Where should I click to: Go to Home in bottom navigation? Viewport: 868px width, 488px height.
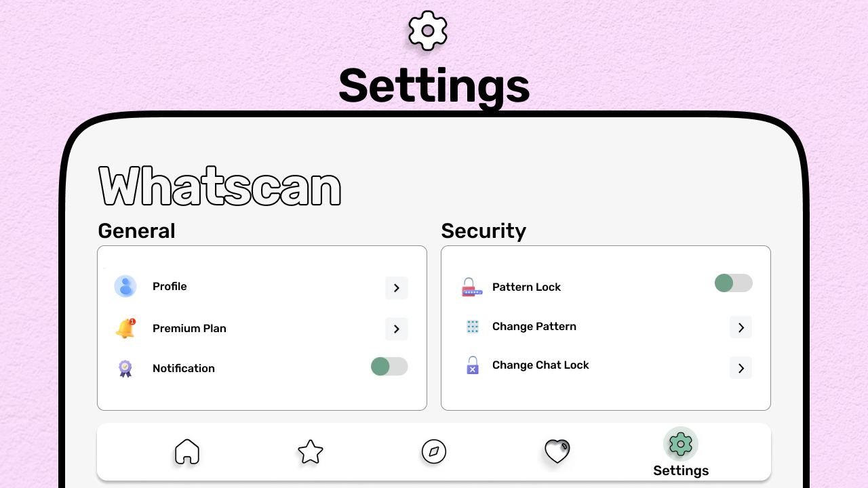click(x=187, y=451)
